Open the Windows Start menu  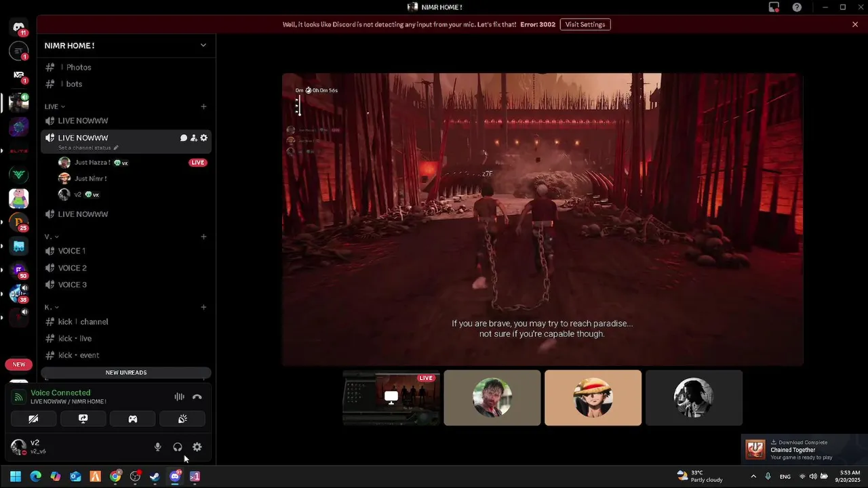coord(16,476)
